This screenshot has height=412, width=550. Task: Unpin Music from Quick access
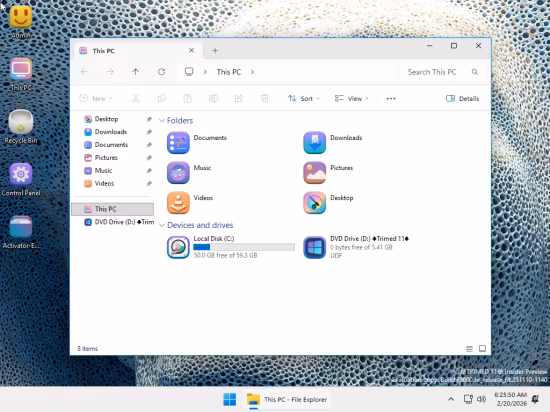[149, 171]
